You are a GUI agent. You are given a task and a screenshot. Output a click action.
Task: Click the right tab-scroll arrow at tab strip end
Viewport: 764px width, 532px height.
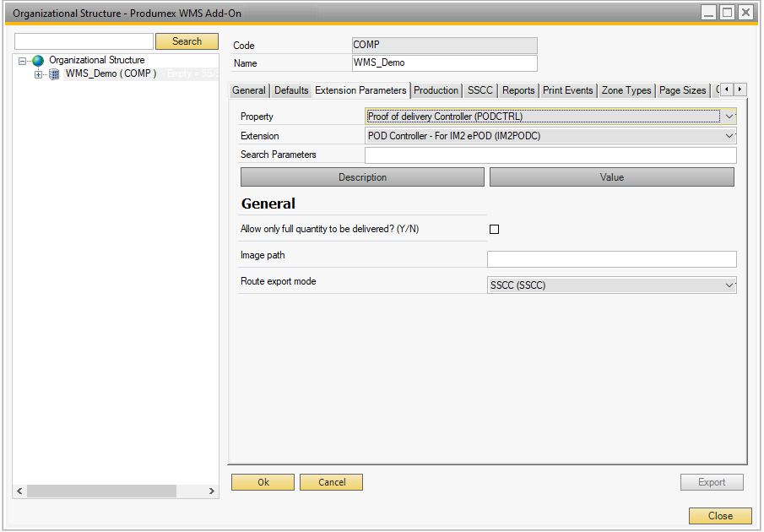click(739, 90)
